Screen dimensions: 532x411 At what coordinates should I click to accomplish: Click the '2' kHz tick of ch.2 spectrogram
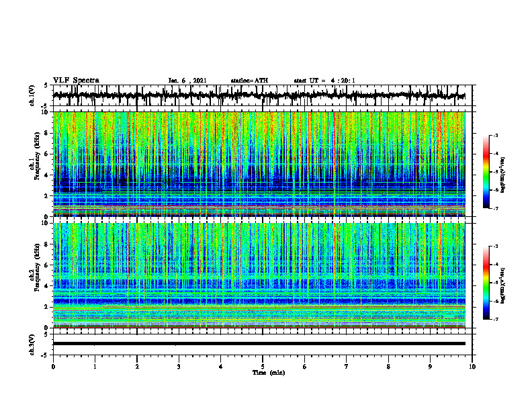[x=47, y=307]
